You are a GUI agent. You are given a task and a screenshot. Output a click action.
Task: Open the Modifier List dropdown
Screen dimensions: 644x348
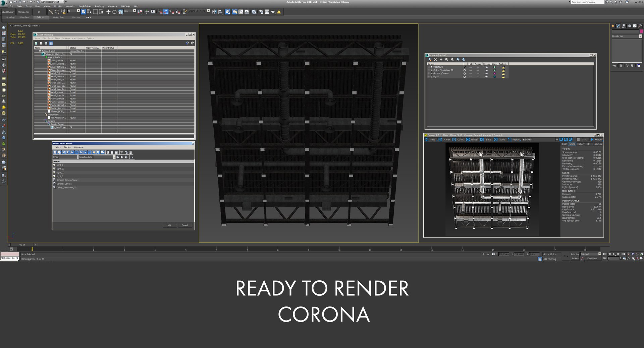click(627, 36)
